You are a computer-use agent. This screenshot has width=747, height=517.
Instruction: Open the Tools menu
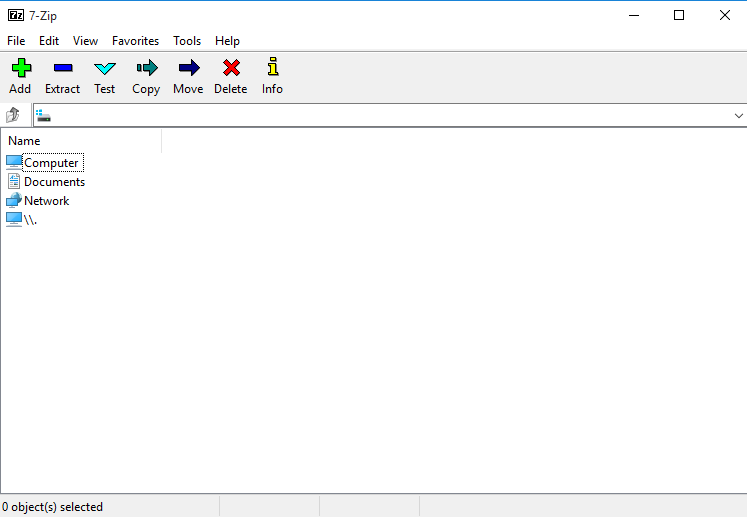point(187,41)
